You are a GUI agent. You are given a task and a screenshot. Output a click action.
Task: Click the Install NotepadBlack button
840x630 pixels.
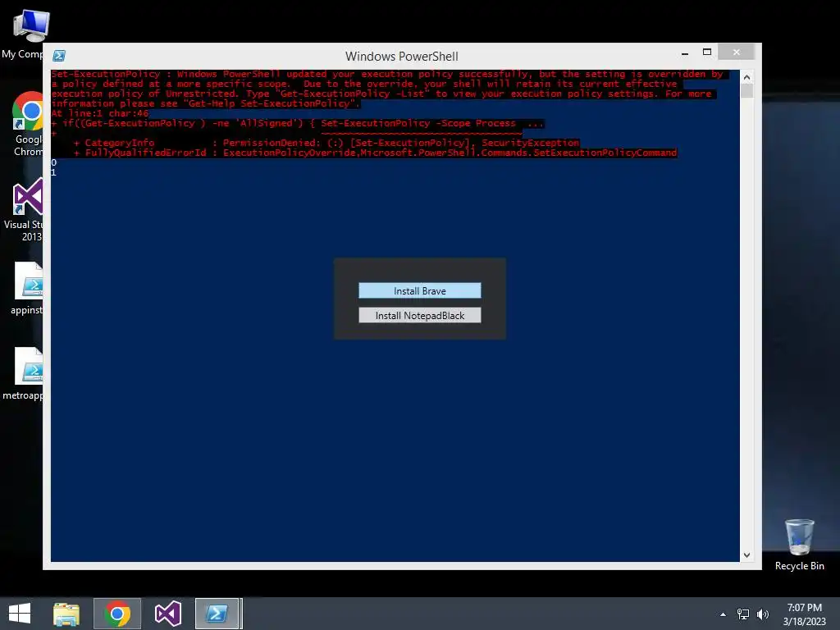pyautogui.click(x=419, y=315)
